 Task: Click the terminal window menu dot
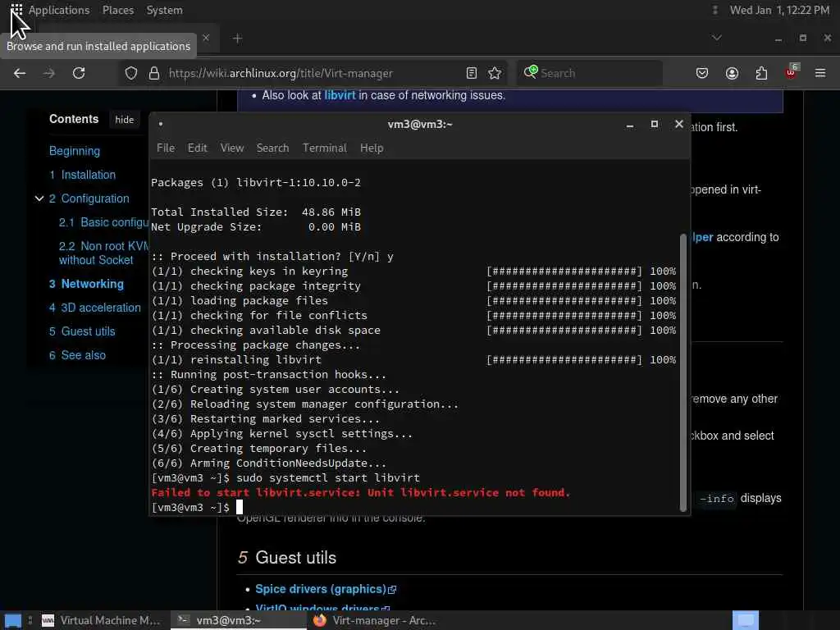[x=161, y=124]
